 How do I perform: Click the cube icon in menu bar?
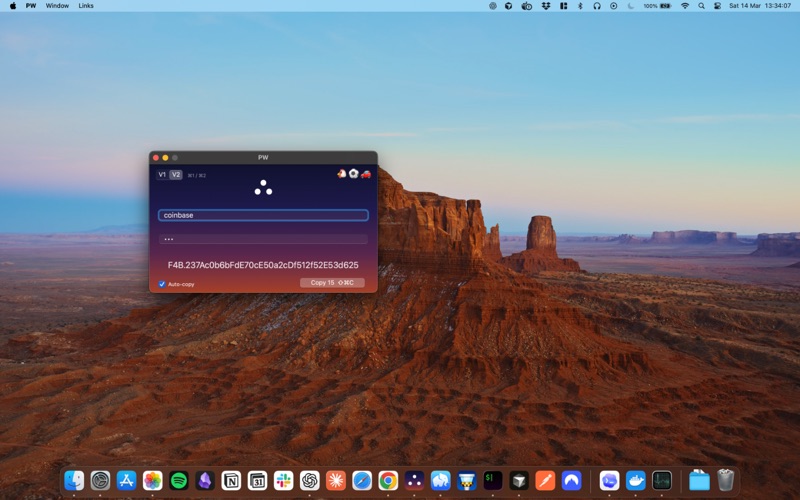click(x=509, y=6)
